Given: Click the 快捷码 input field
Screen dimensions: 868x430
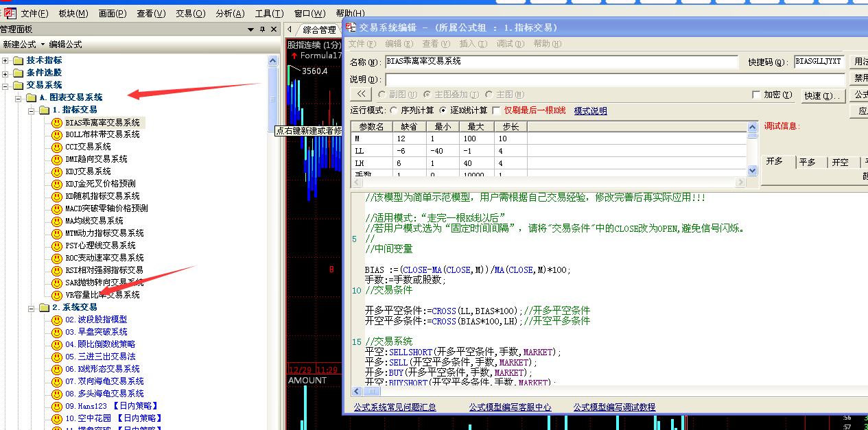Looking at the screenshot, I should 819,62.
